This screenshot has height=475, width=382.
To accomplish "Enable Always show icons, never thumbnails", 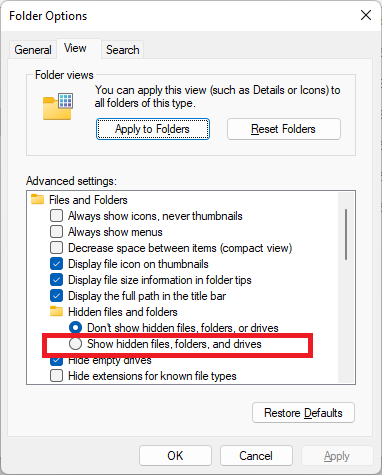I will coord(57,216).
